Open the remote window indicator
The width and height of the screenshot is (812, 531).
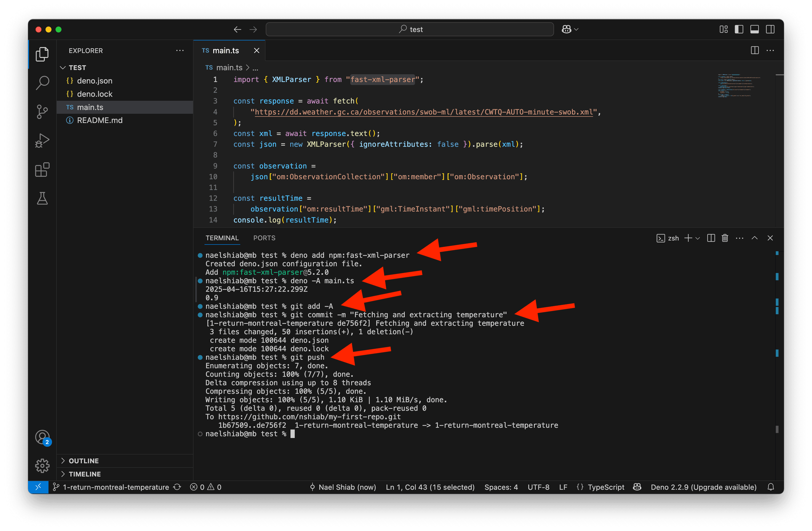(38, 487)
